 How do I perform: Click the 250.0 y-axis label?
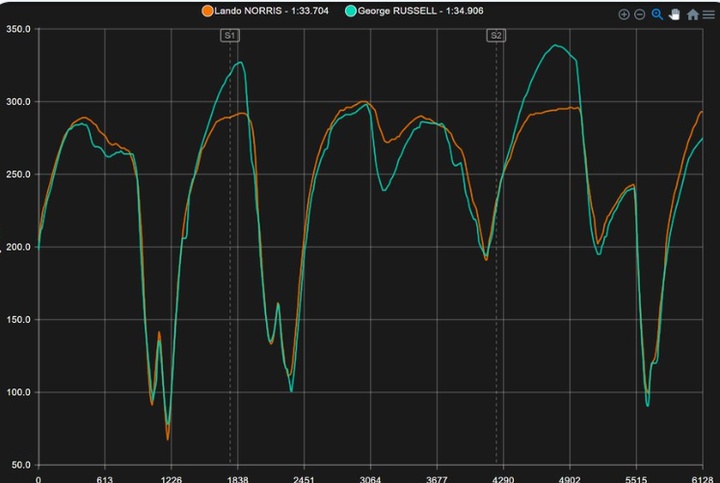point(18,174)
